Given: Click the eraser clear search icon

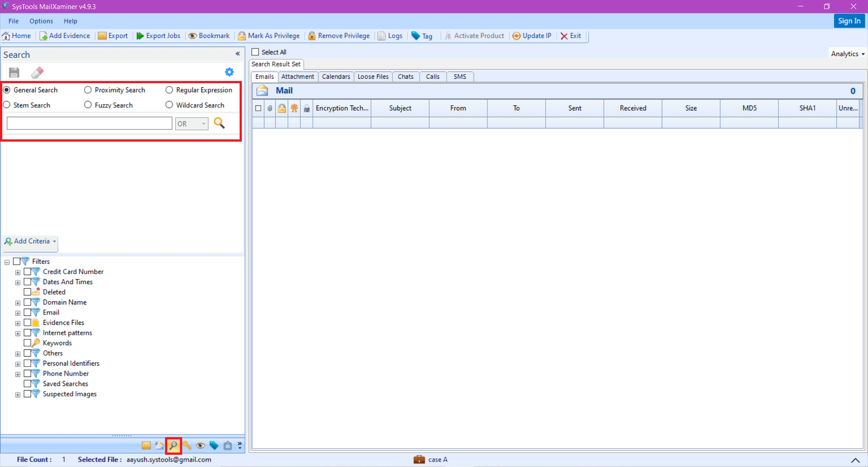Looking at the screenshot, I should (37, 72).
